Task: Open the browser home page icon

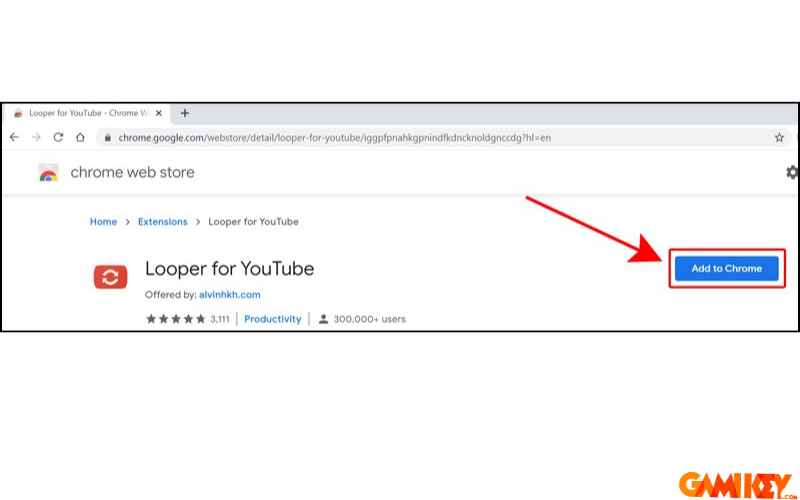Action: pos(80,137)
